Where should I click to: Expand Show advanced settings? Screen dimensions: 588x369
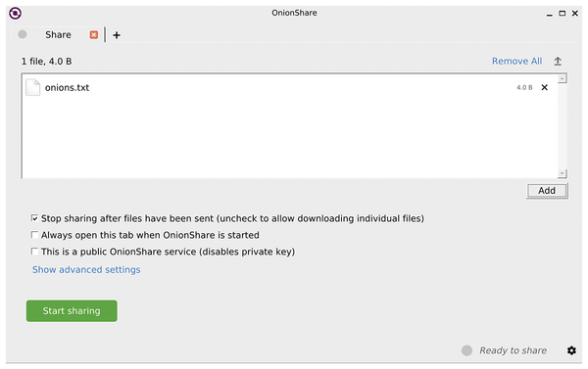click(x=86, y=270)
